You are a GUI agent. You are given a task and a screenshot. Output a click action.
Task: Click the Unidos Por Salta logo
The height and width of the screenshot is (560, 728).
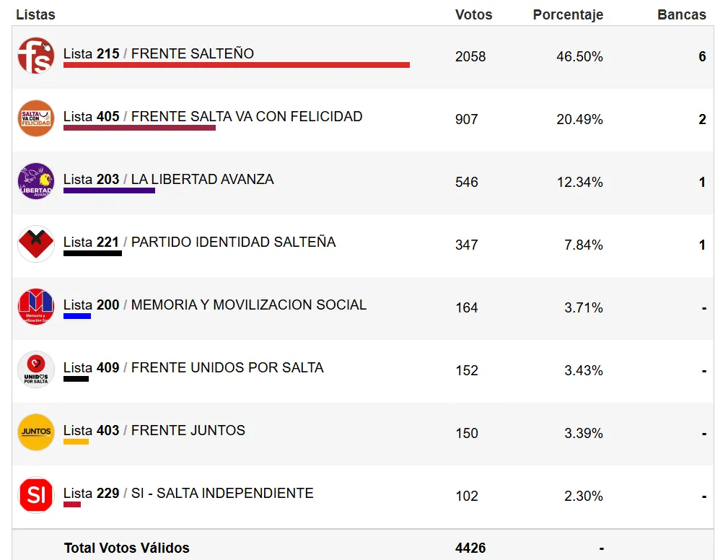(36, 369)
